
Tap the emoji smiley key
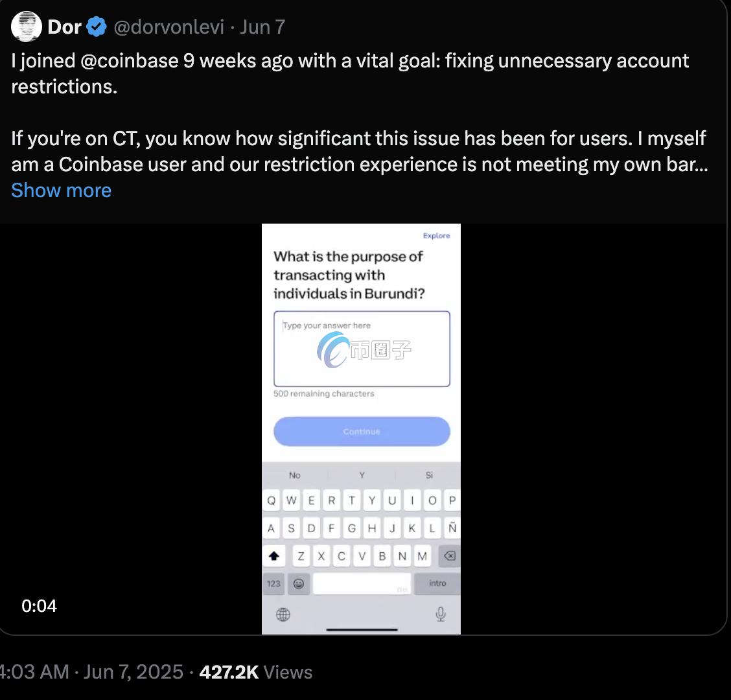point(298,583)
